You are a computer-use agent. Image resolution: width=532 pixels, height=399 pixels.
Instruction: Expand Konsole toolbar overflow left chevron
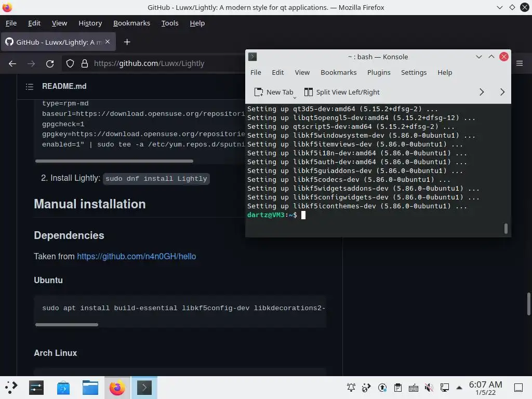482,92
